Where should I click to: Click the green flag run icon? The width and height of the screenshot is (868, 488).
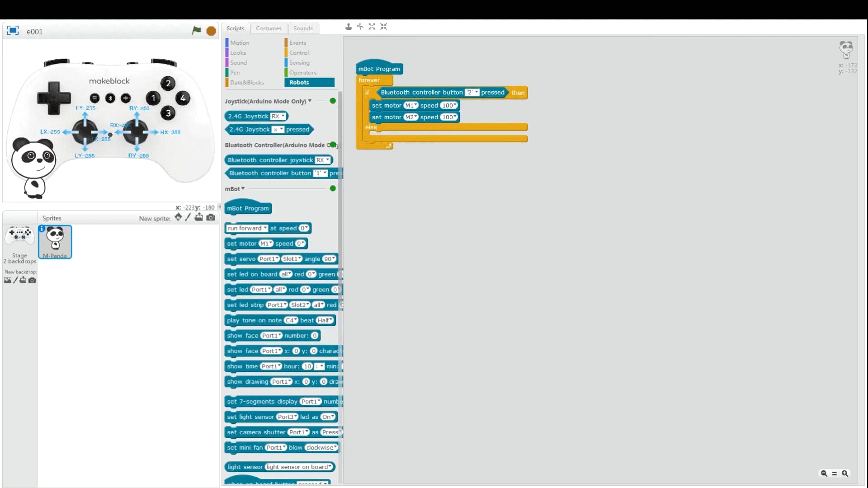(x=196, y=31)
